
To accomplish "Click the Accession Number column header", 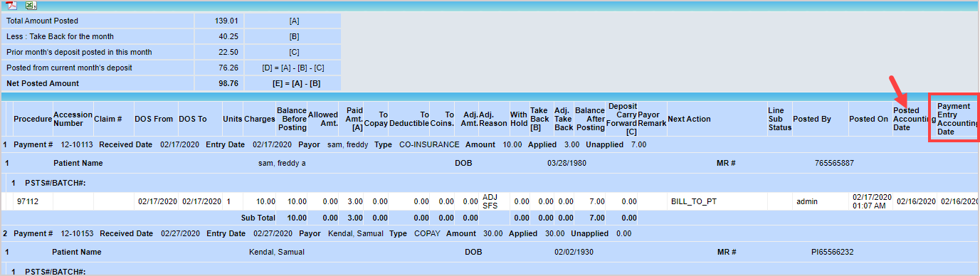I will point(73,119).
